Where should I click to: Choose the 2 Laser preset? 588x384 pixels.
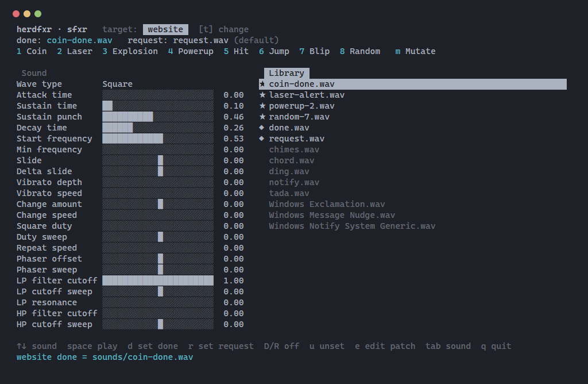75,51
